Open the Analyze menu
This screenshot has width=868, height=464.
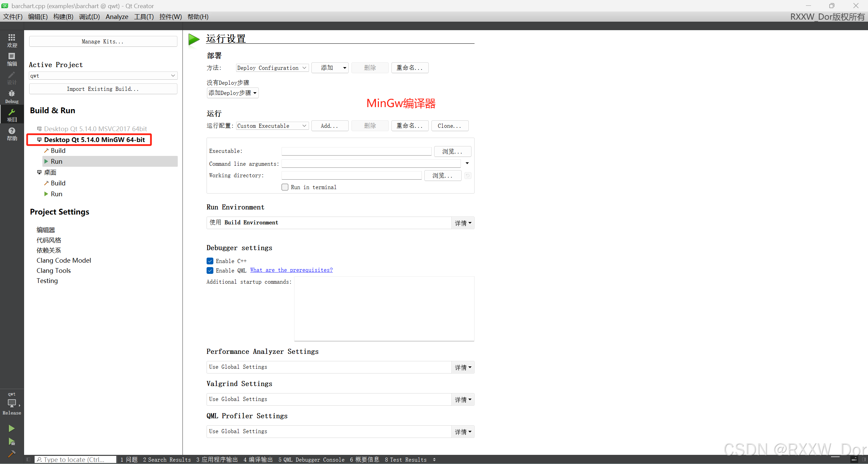[x=117, y=17]
